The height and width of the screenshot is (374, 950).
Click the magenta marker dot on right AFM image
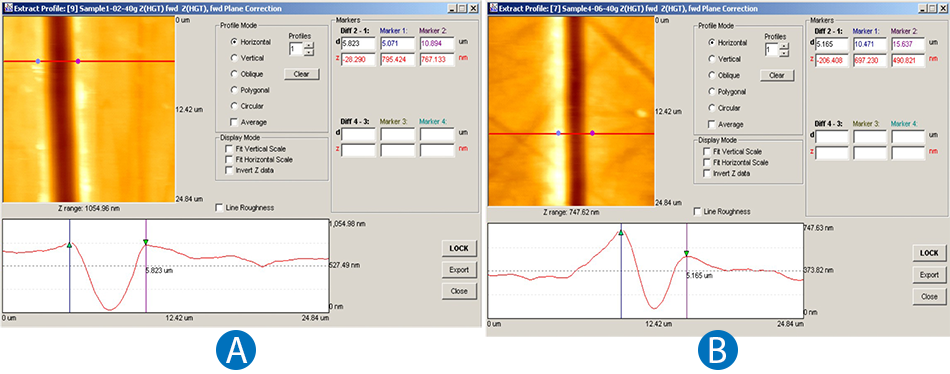pyautogui.click(x=593, y=133)
